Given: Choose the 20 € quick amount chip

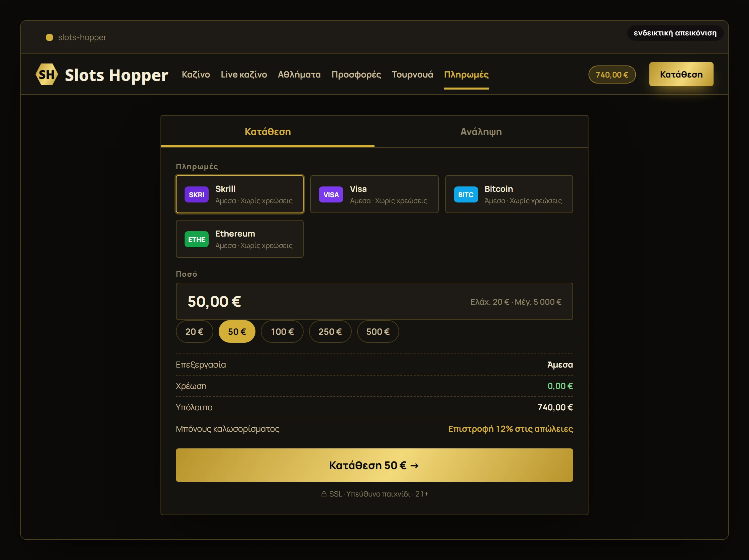Looking at the screenshot, I should pyautogui.click(x=194, y=331).
